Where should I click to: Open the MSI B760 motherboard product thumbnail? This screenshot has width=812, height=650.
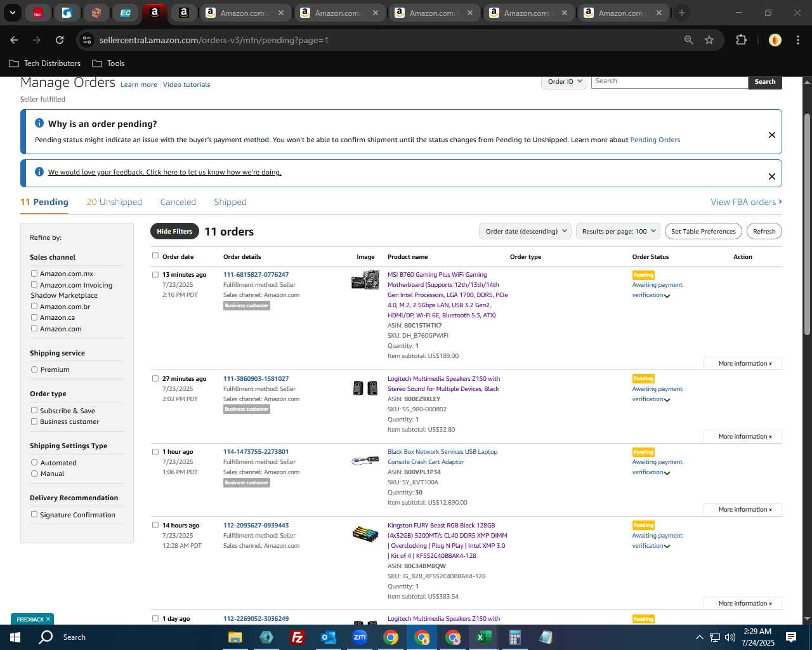click(365, 279)
